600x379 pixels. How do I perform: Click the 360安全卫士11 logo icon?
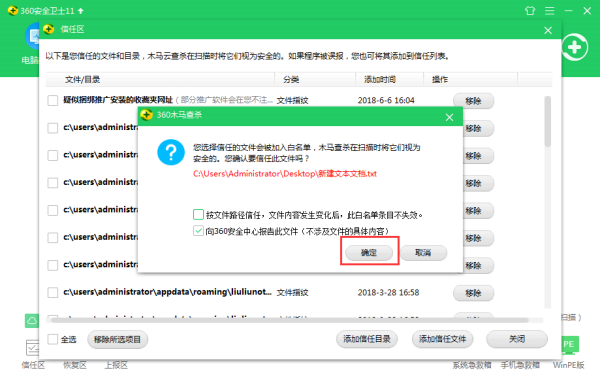(13, 10)
